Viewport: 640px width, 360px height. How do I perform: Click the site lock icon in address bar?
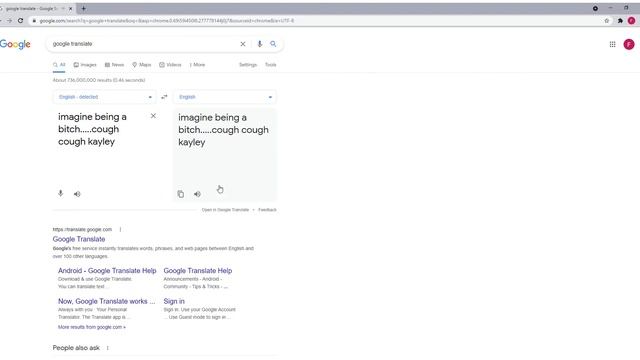tap(34, 20)
